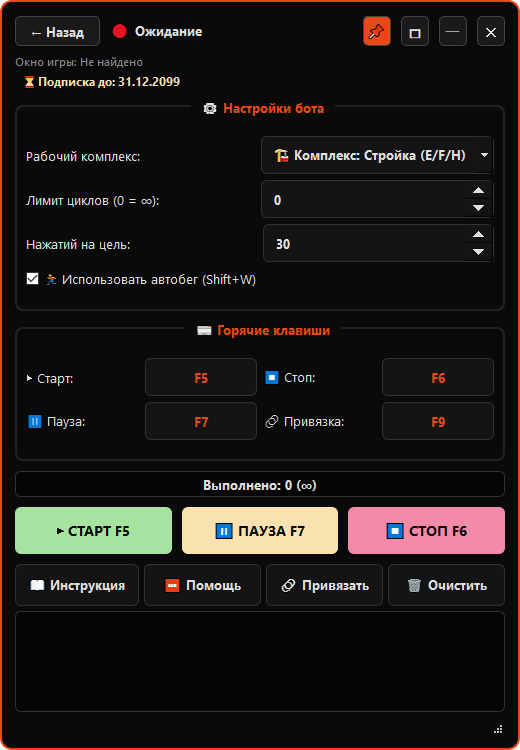Go back using the Назад button
520x750 pixels.
57,32
